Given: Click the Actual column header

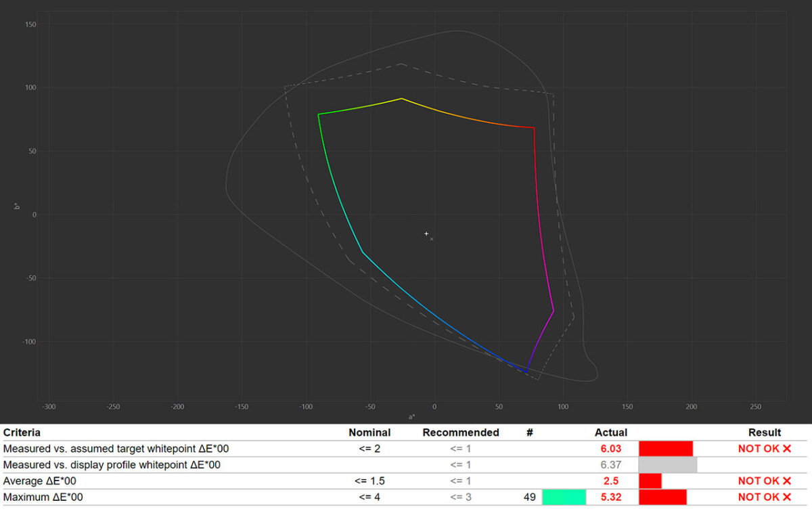Looking at the screenshot, I should (611, 432).
